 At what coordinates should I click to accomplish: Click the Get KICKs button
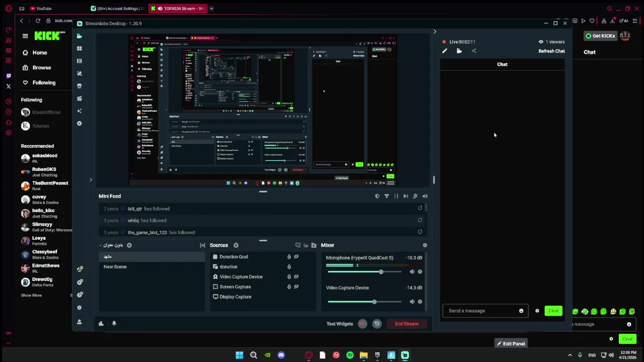tap(600, 36)
